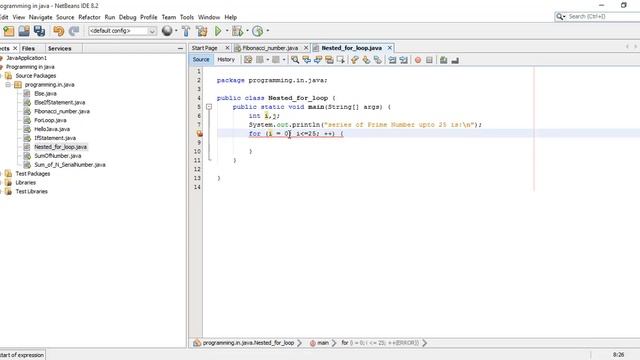The image size is (640, 360).
Task: Switch to the Start Page tab
Action: pos(204,48)
